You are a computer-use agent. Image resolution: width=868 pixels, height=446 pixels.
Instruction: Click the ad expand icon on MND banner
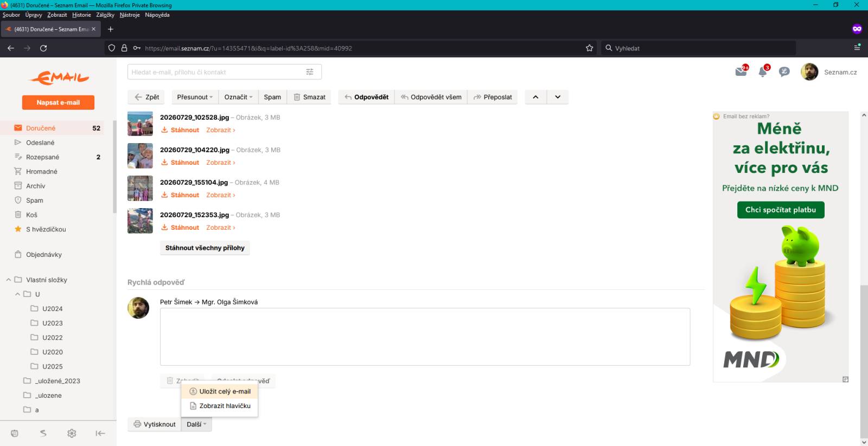tap(845, 379)
